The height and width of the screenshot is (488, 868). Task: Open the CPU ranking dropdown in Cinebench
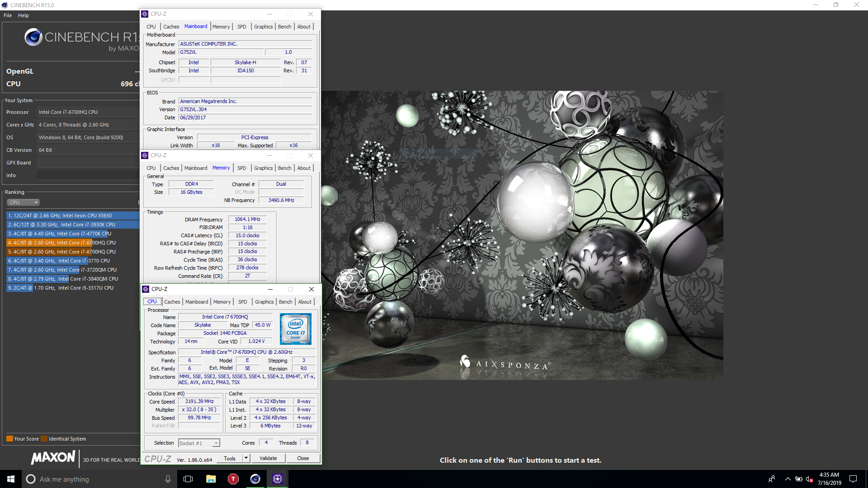pos(24,202)
